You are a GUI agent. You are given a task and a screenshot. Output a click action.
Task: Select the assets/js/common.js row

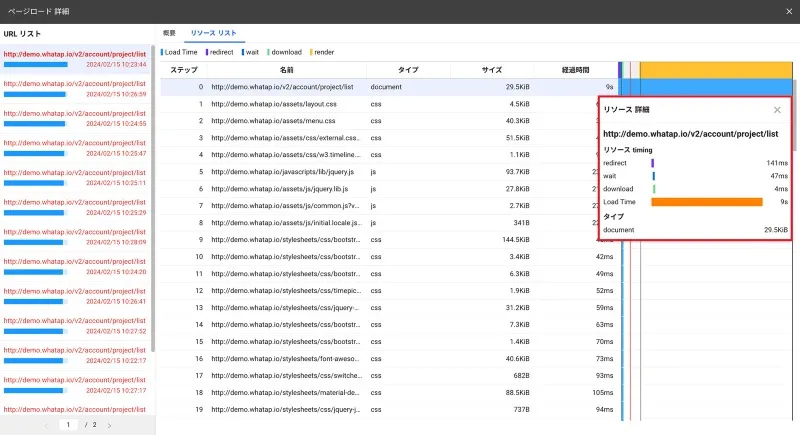click(379, 206)
